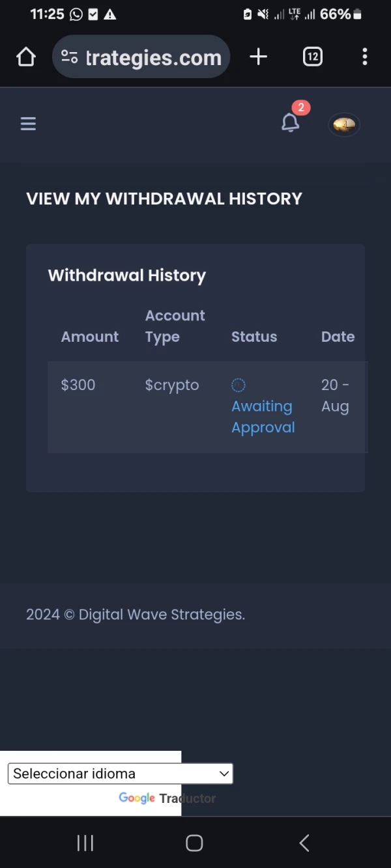Select the Status column header
The image size is (391, 868).
(254, 337)
